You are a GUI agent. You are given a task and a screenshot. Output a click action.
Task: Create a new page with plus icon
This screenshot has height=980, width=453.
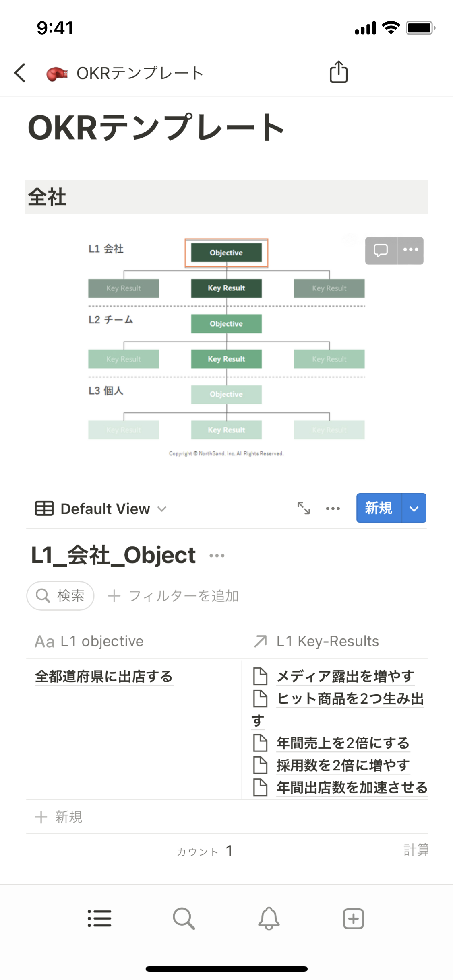353,918
